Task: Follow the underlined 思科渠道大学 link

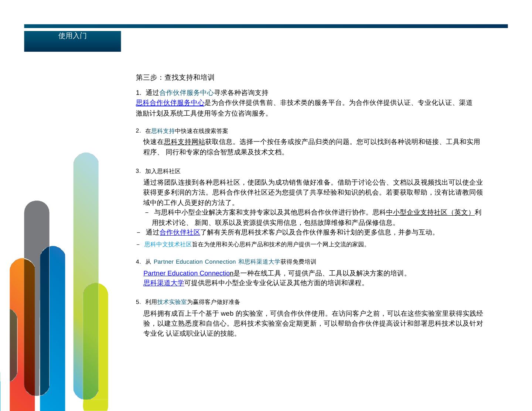Action: click(164, 283)
